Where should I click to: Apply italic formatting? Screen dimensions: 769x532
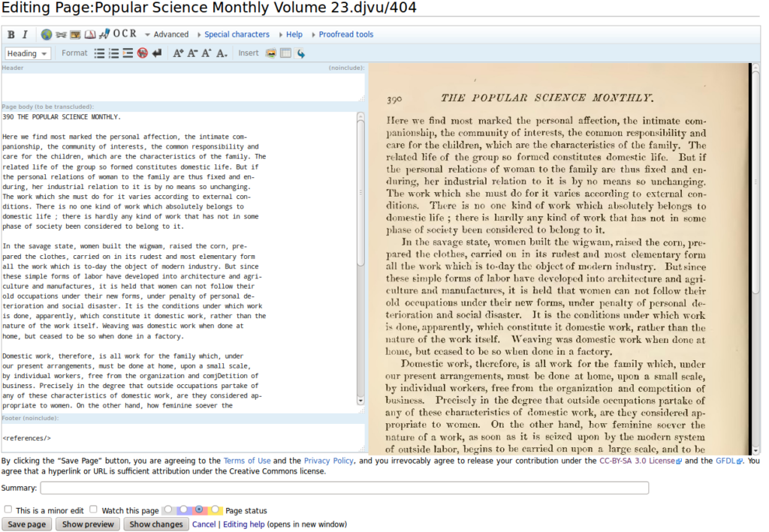pos(25,35)
